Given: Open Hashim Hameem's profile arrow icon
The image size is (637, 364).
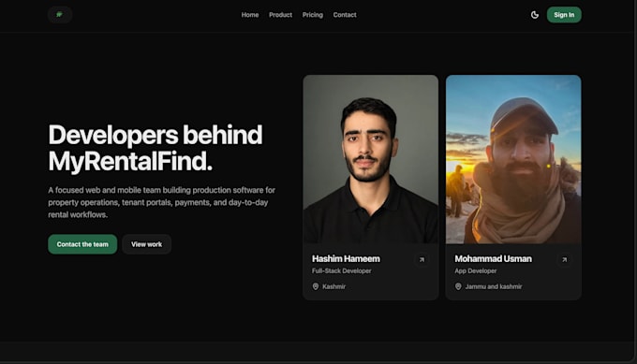Looking at the screenshot, I should [x=422, y=260].
